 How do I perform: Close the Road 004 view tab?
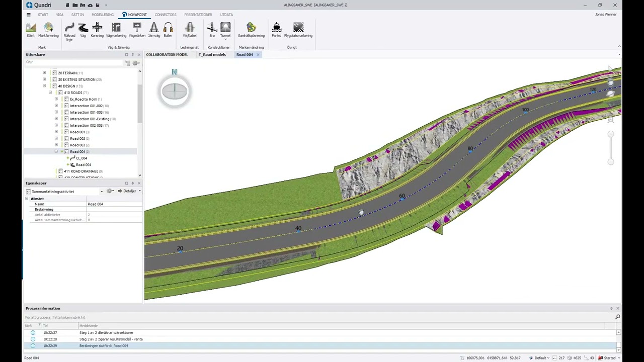point(258,54)
